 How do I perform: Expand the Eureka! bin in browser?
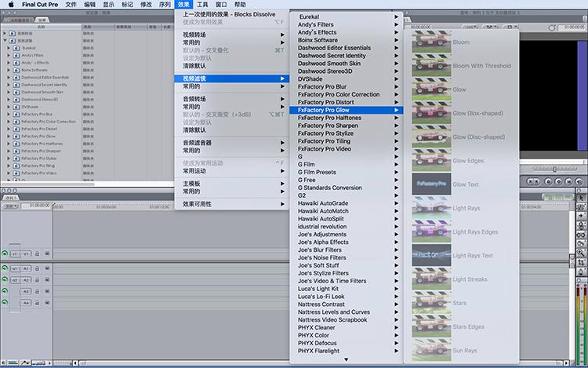[x=9, y=48]
